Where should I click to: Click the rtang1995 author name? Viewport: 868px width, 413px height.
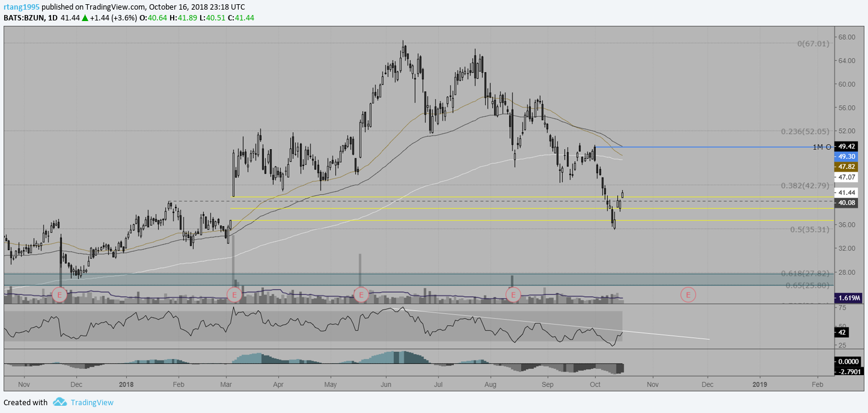coord(22,7)
